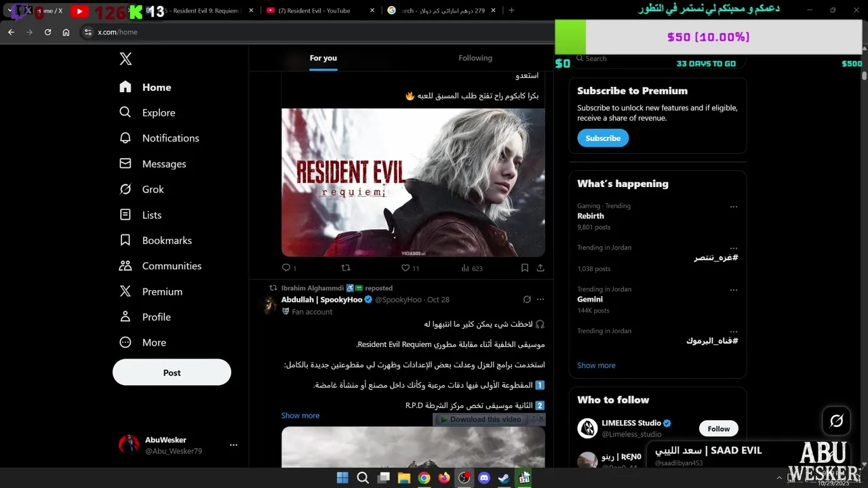Viewport: 868px width, 488px height.
Task: Open File Explorer from the taskbar
Action: click(403, 478)
